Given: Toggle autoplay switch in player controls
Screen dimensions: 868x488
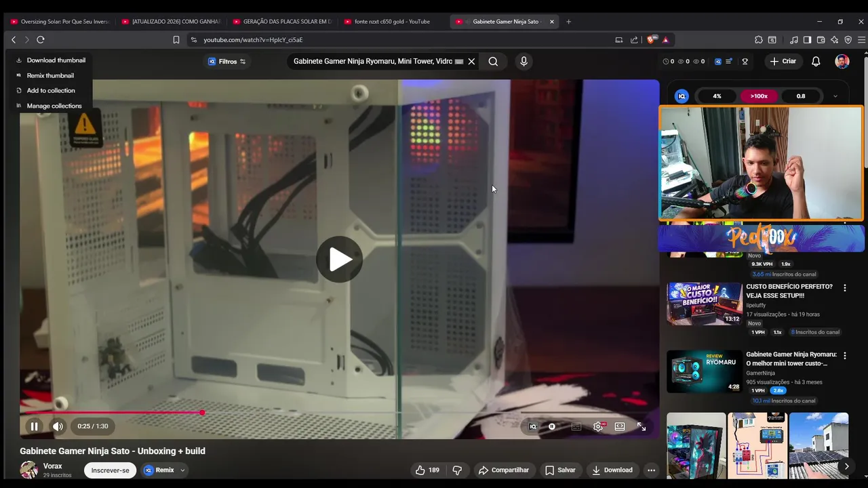Looking at the screenshot, I should pos(552,426).
